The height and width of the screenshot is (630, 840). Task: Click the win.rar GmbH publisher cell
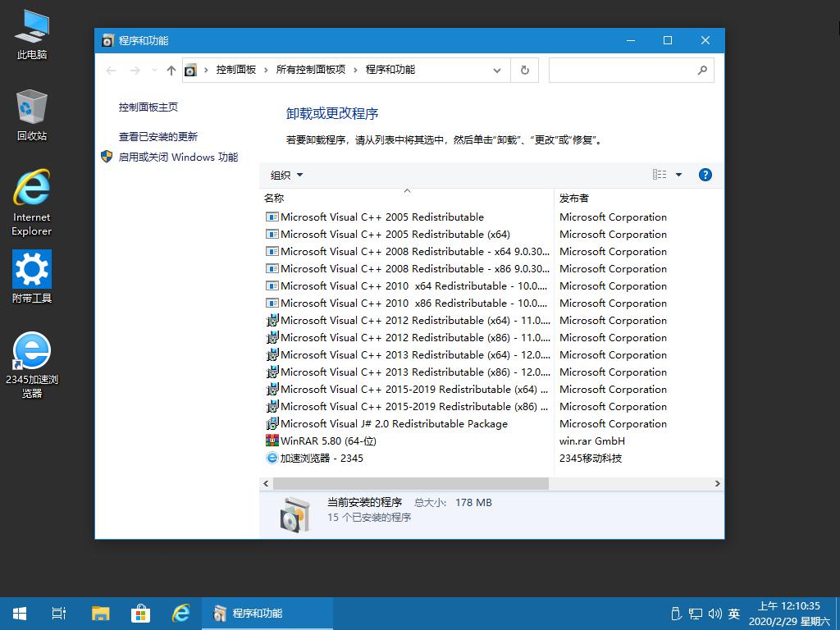[x=592, y=441]
